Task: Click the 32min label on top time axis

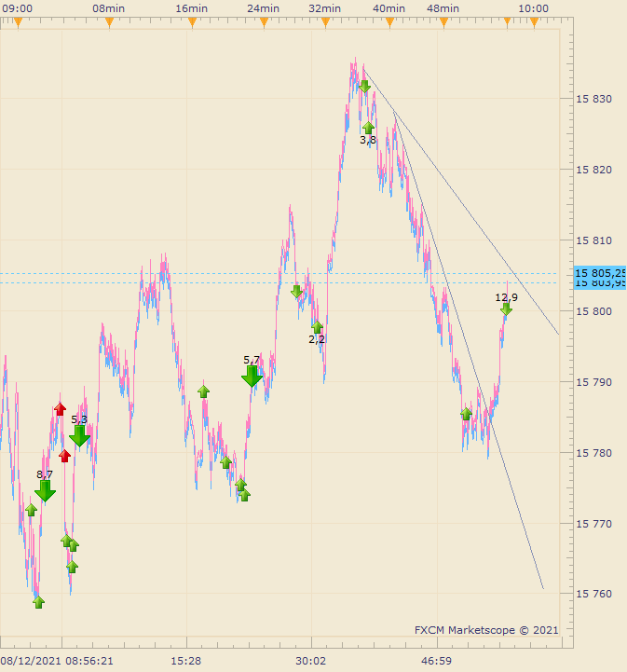Action: (x=324, y=8)
